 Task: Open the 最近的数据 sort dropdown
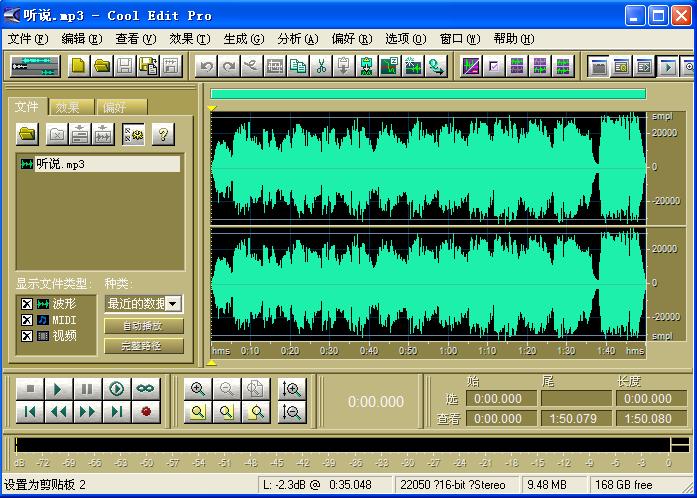pos(174,303)
